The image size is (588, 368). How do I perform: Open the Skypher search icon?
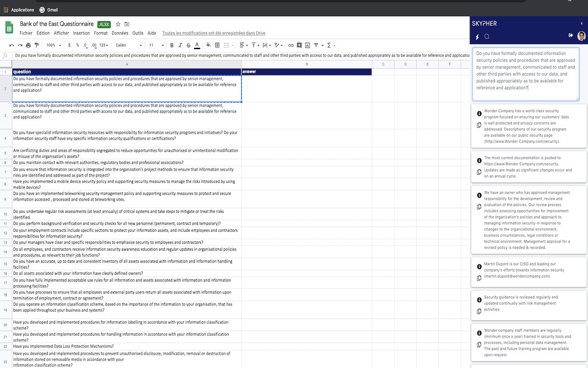[x=487, y=36]
